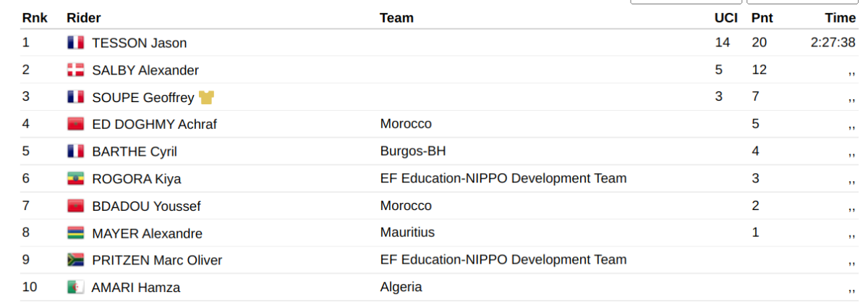This screenshot has height=305, width=868.
Task: Click the Moroccan flag beside ED DOGHMY Achraf
Action: point(75,125)
